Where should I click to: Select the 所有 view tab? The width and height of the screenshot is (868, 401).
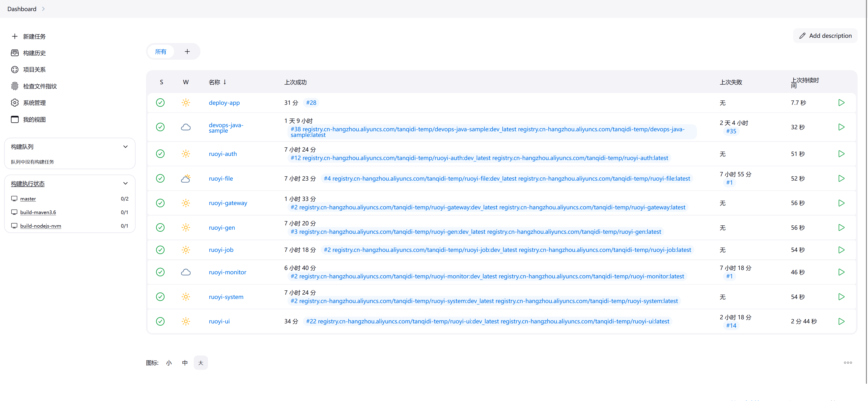click(x=161, y=52)
